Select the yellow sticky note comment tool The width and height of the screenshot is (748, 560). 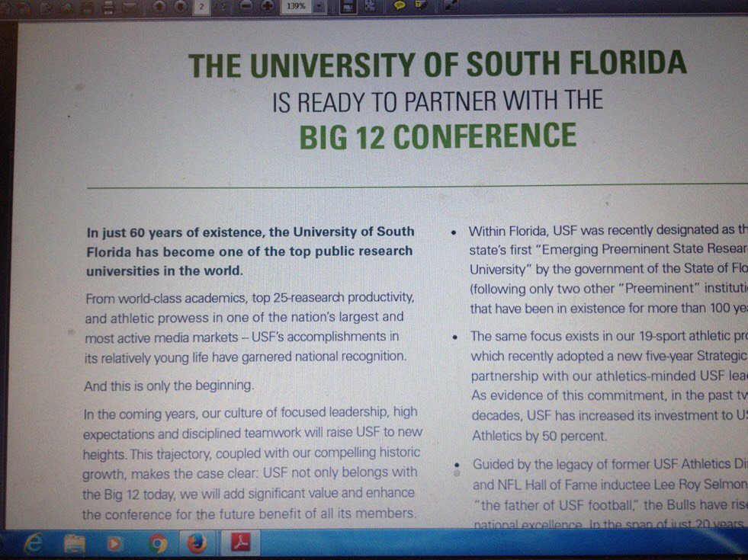pos(400,6)
